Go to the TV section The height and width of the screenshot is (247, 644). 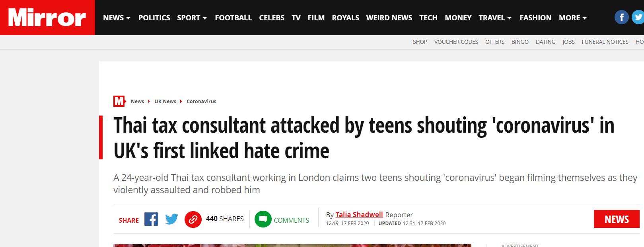pyautogui.click(x=296, y=18)
